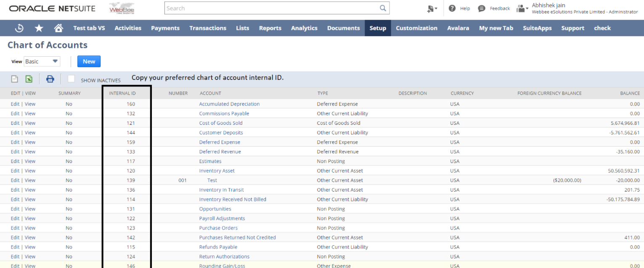Open the Create New dropdown icon

(432, 8)
